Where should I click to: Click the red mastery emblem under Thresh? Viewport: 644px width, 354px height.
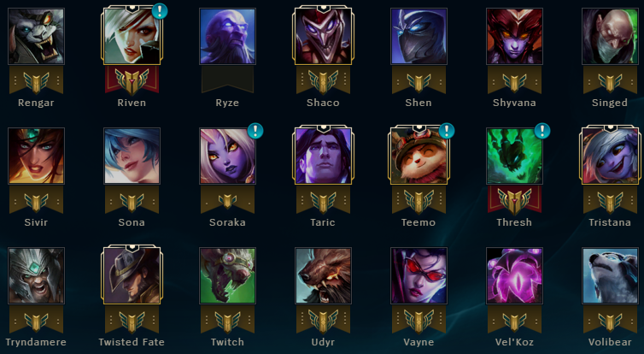point(515,201)
